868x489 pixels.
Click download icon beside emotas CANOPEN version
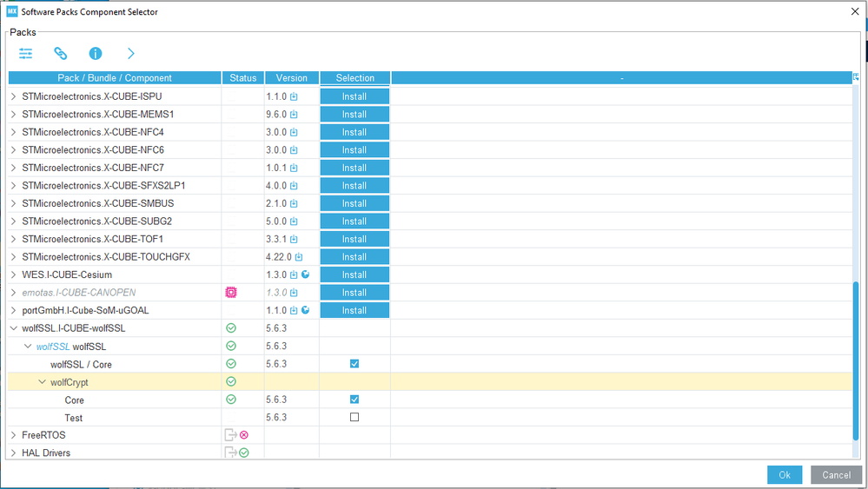(294, 293)
